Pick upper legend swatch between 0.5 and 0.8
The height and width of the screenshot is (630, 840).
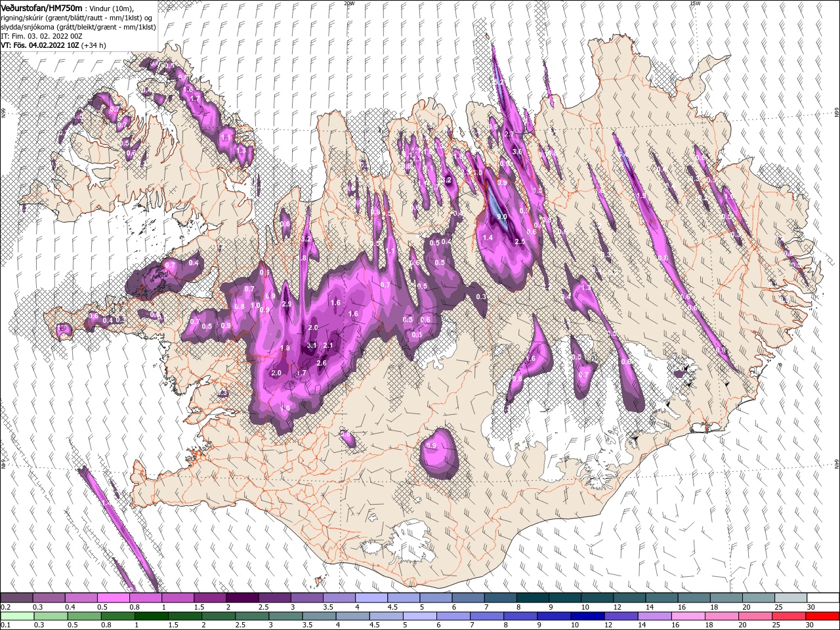113,598
